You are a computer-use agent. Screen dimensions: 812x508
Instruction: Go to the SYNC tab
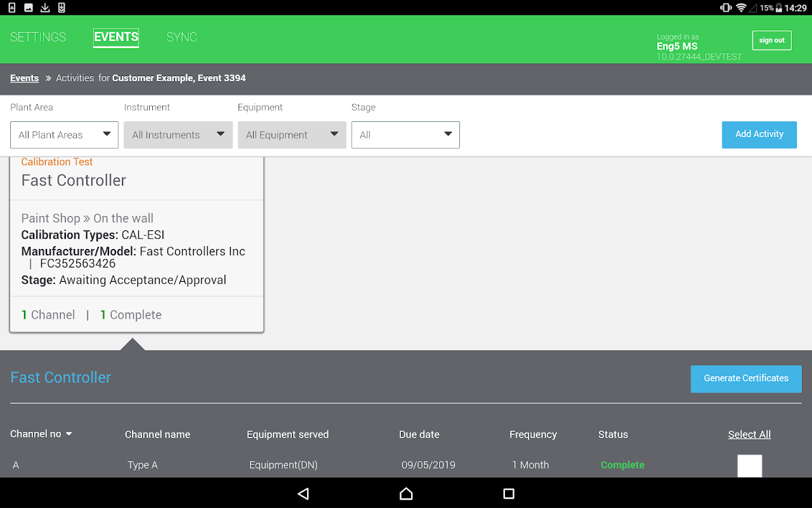[x=182, y=37]
